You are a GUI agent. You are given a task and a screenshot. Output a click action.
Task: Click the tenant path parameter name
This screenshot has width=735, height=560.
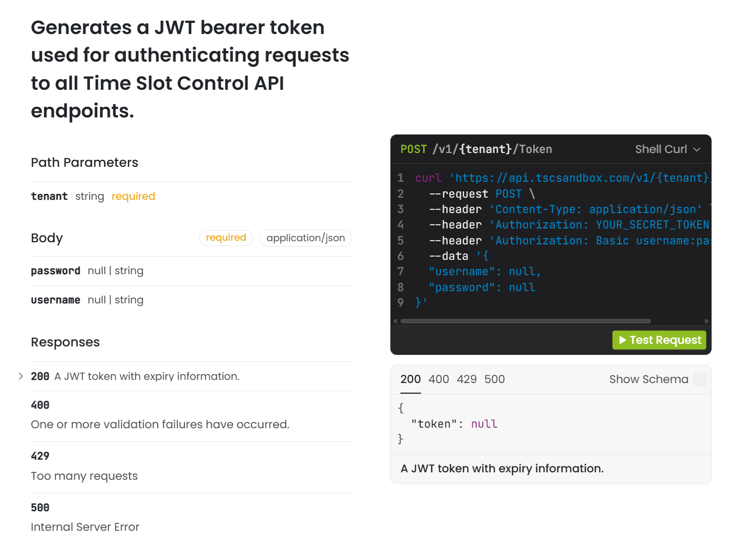click(49, 197)
